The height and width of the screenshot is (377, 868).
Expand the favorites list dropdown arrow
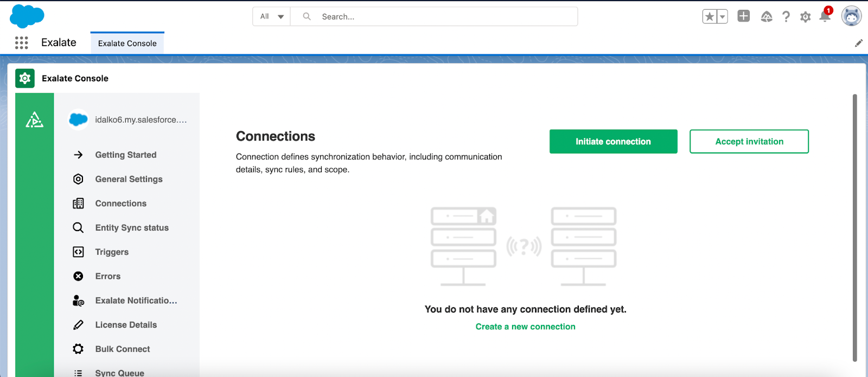tap(722, 17)
